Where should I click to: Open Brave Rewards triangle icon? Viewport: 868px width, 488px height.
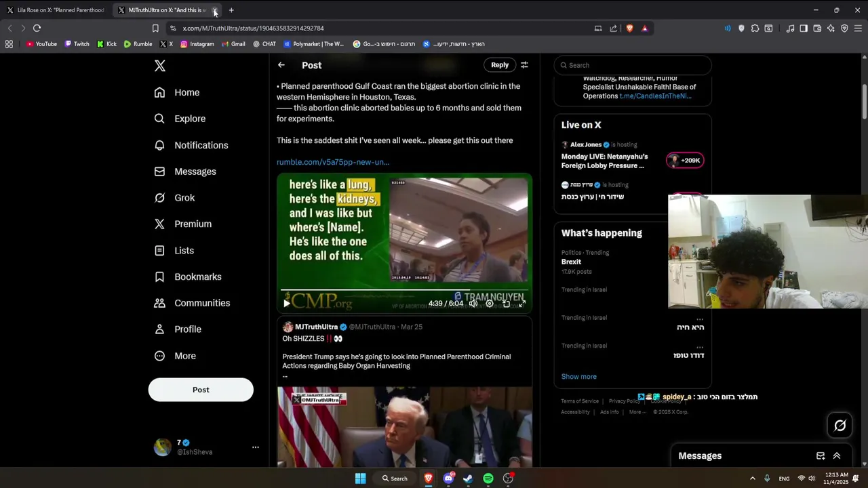coord(645,28)
